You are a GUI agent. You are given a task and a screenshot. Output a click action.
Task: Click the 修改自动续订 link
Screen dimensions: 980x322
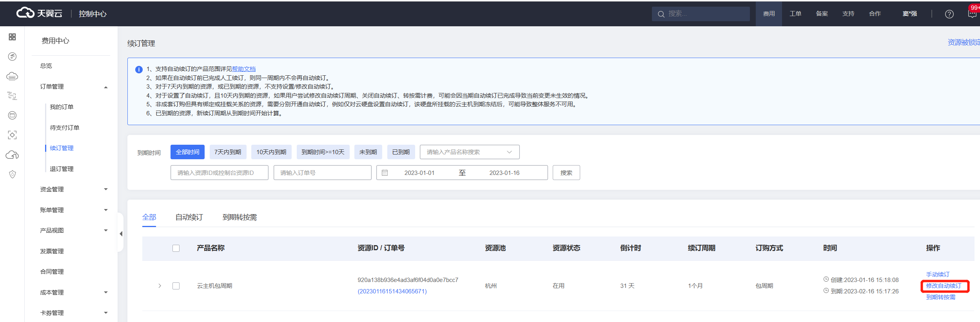944,286
